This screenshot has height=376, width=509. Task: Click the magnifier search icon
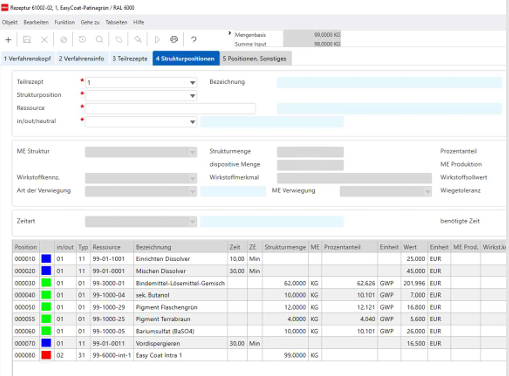[99, 40]
